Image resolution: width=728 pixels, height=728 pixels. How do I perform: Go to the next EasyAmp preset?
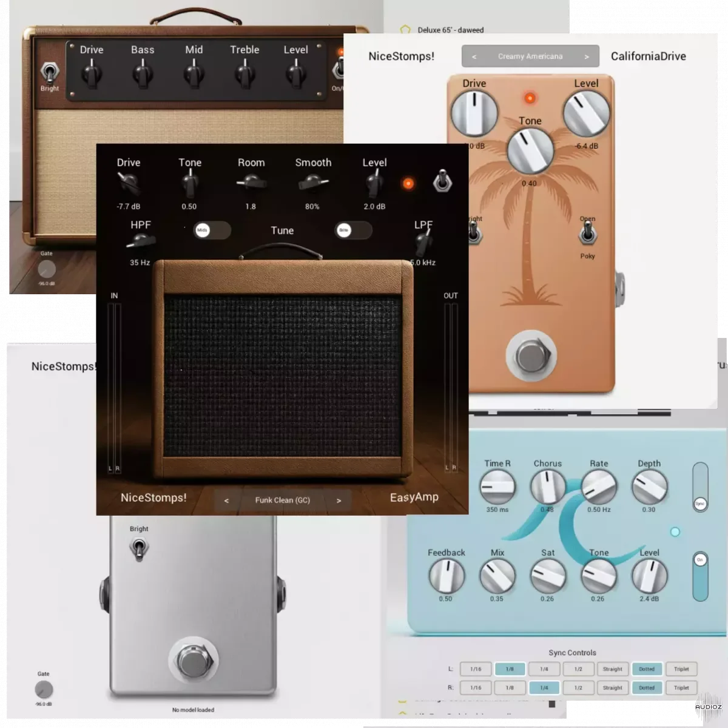339,500
